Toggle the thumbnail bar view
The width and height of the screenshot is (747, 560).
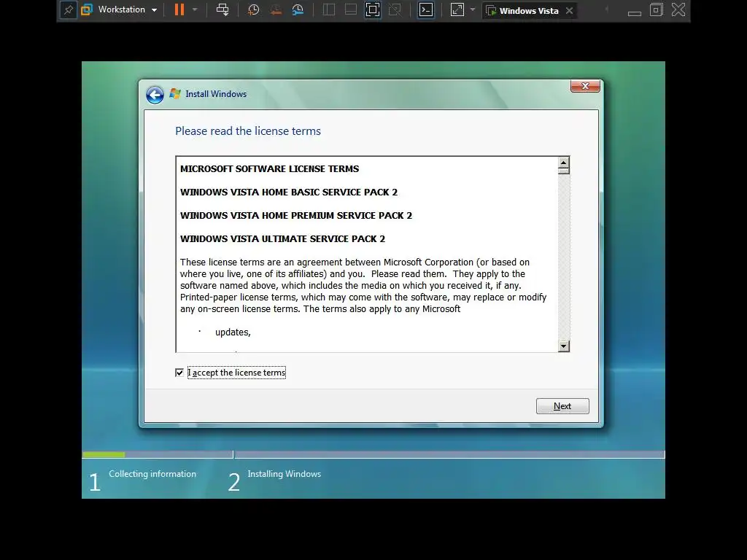point(351,9)
